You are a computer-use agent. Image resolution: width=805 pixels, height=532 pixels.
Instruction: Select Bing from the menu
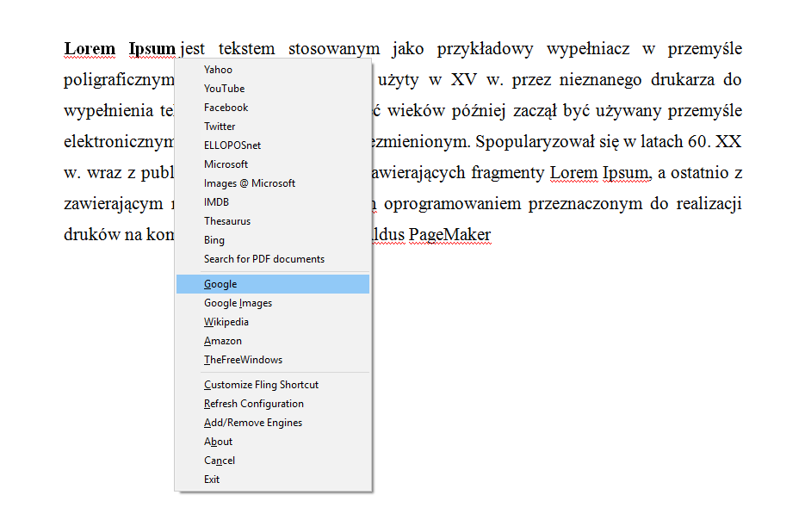click(x=273, y=240)
